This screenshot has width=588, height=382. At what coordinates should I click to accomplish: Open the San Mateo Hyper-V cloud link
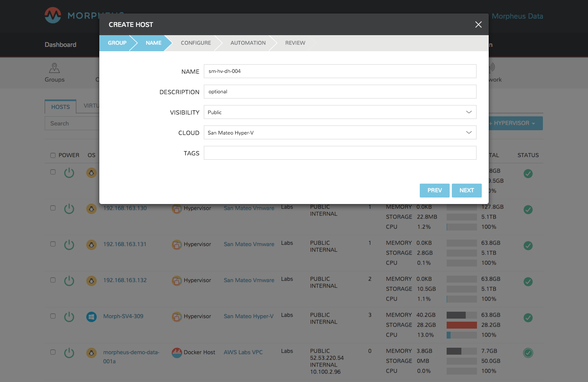click(248, 316)
